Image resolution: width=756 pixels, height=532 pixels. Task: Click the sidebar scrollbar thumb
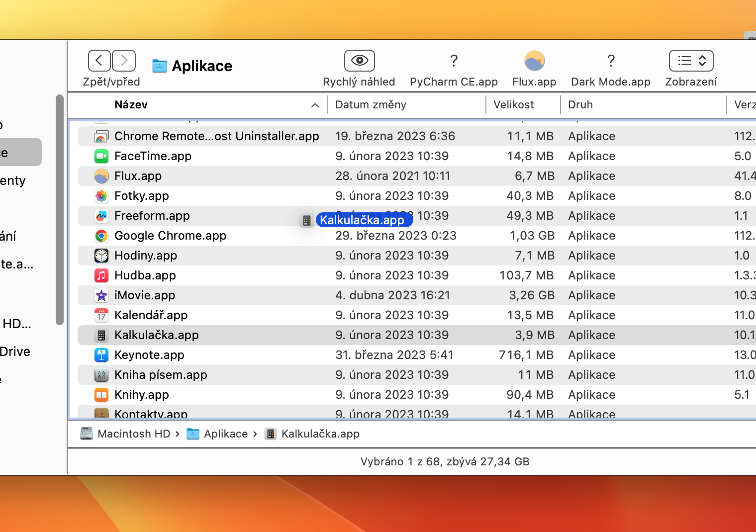[60, 209]
